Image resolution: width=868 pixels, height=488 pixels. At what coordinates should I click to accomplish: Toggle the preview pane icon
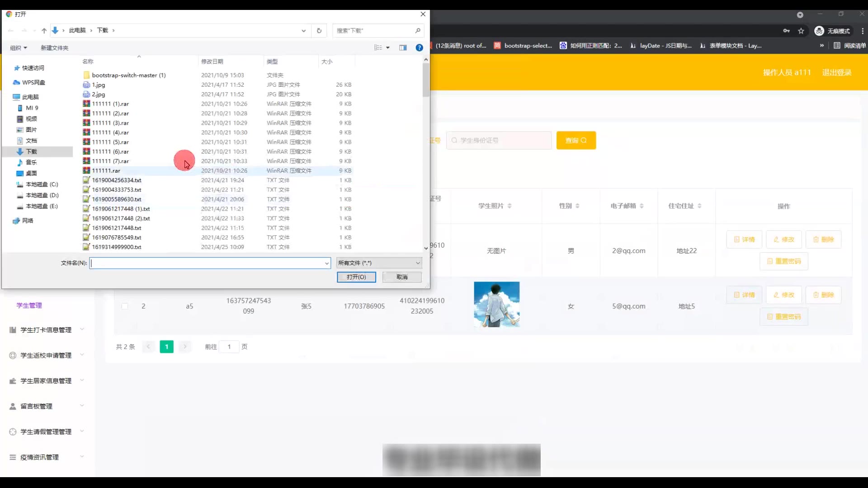coord(403,48)
